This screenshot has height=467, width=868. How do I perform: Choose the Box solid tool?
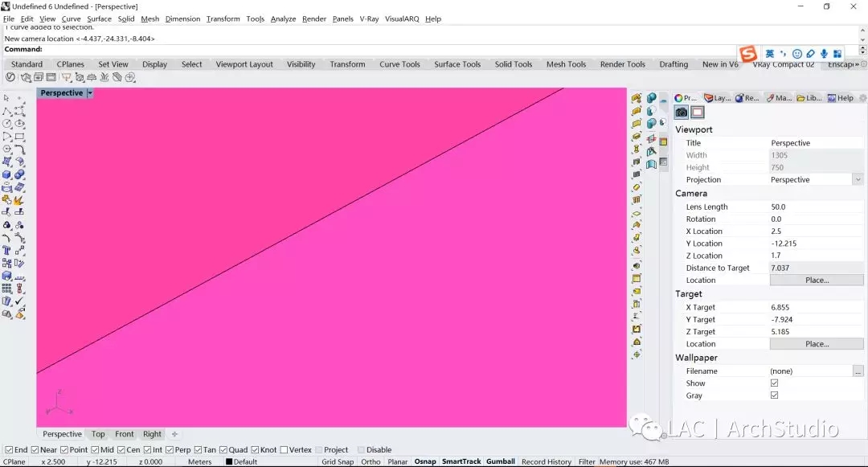point(6,174)
